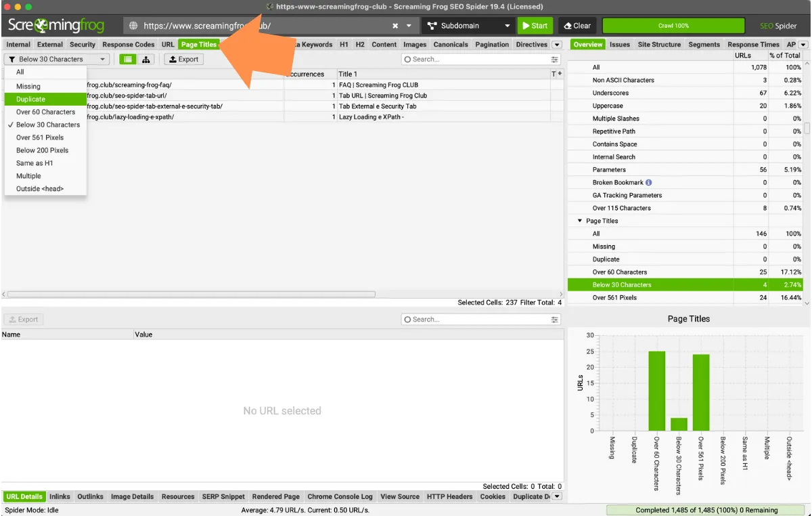This screenshot has height=516, width=812.
Task: Click the top Export button
Action: [183, 60]
